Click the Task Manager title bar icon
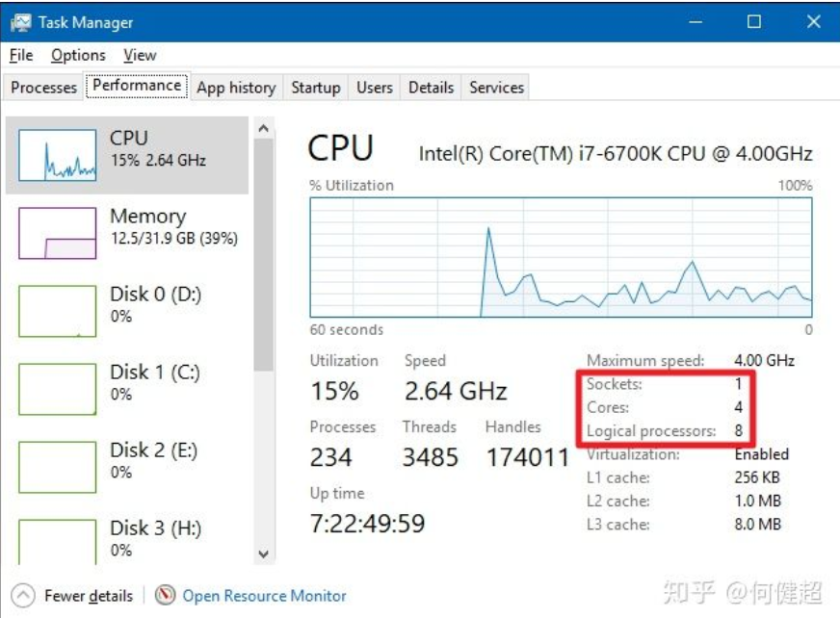Image resolution: width=840 pixels, height=618 pixels. pos(22,21)
